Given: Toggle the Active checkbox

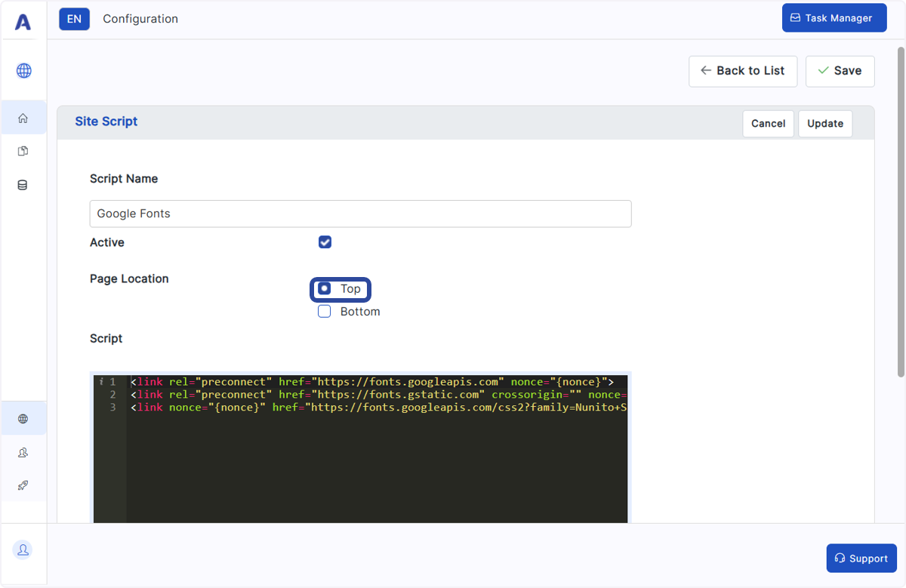Looking at the screenshot, I should point(325,242).
